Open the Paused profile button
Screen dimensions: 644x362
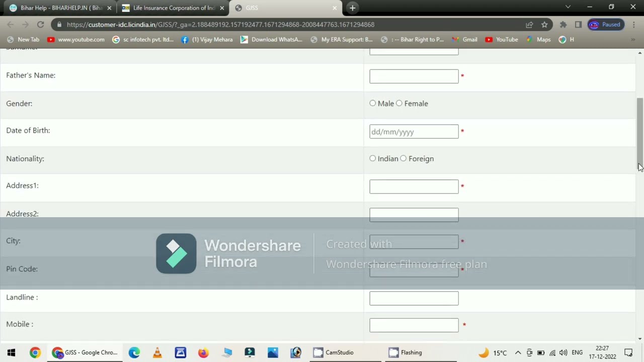[x=606, y=25]
